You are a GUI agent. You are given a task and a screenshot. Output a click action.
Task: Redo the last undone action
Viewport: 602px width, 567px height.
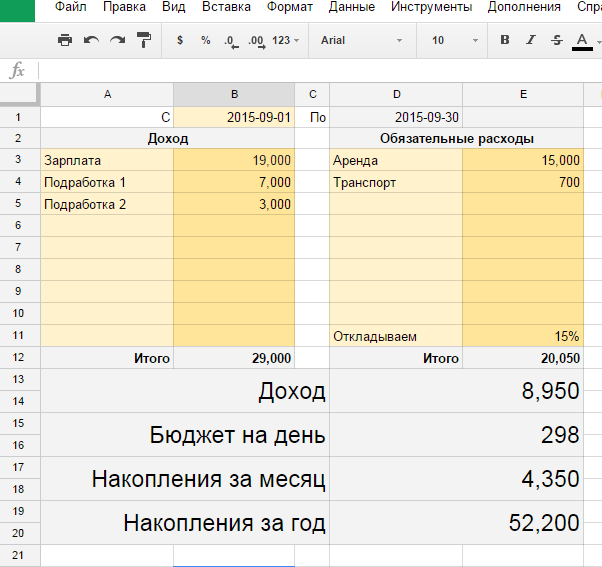(117, 40)
